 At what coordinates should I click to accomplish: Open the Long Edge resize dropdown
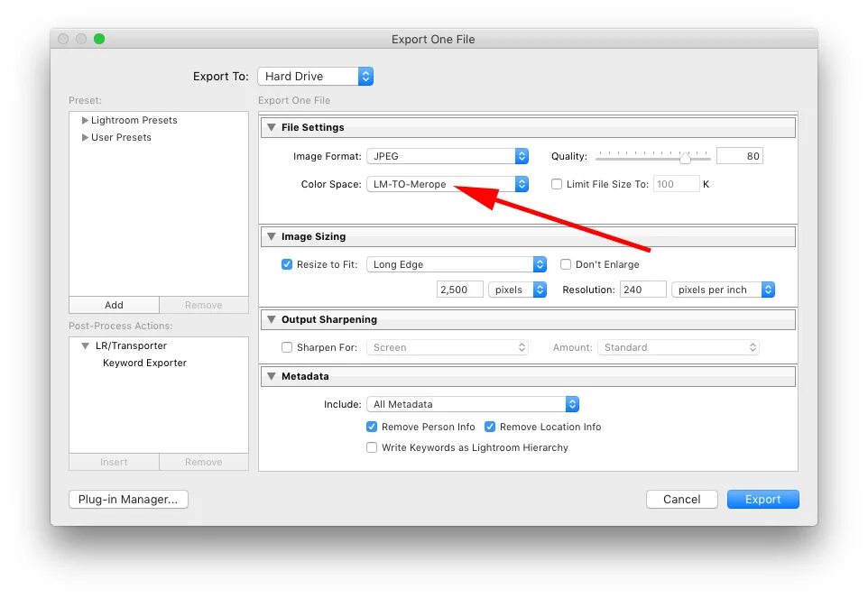(457, 264)
